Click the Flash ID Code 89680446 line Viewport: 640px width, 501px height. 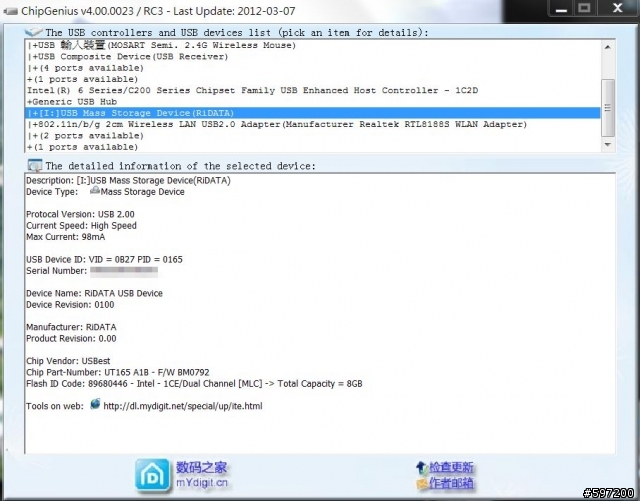(194, 383)
